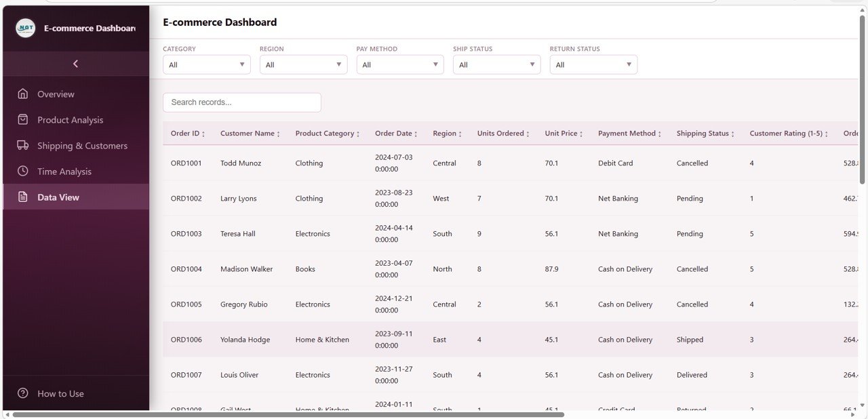Viewport: 868px width, 419px height.
Task: Expand the REGION dropdown
Action: coord(303,64)
